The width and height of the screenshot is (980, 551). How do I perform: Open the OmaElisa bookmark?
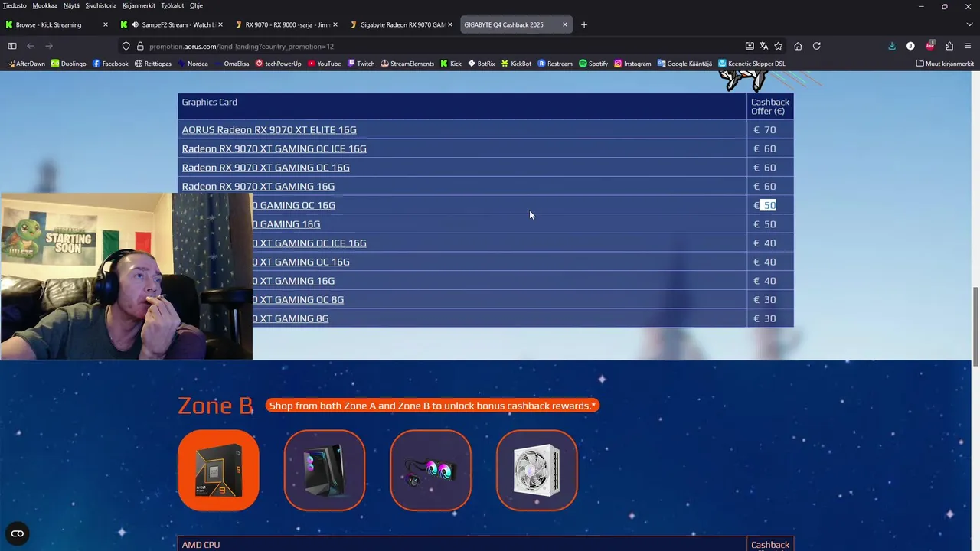coord(232,64)
